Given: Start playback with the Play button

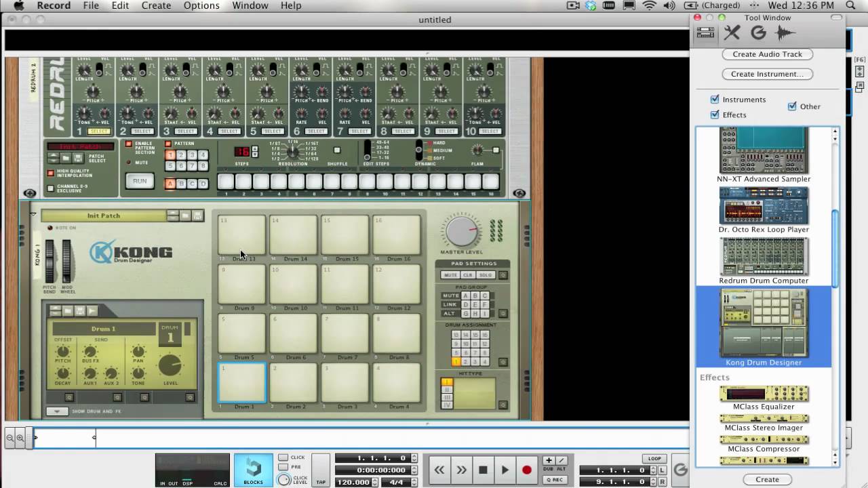Looking at the screenshot, I should 505,470.
